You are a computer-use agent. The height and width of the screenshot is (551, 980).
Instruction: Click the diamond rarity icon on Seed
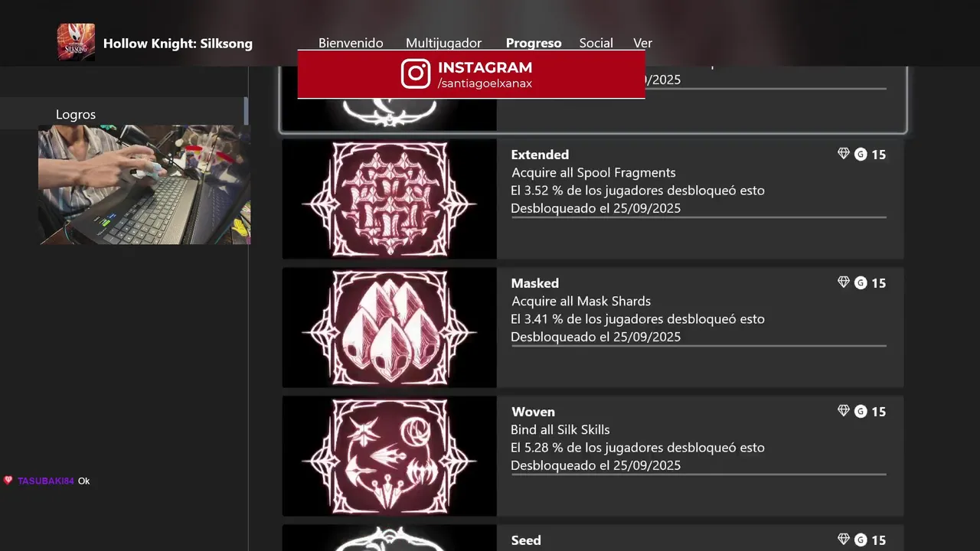(x=844, y=540)
